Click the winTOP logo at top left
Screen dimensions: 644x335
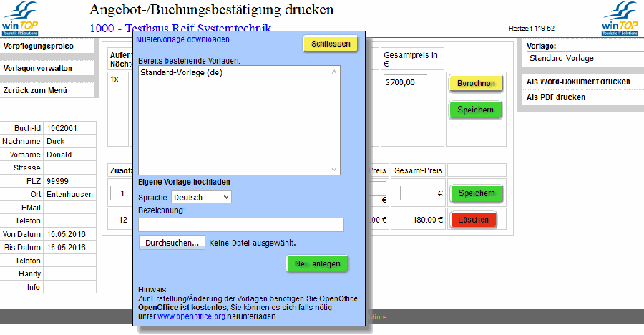(20, 19)
